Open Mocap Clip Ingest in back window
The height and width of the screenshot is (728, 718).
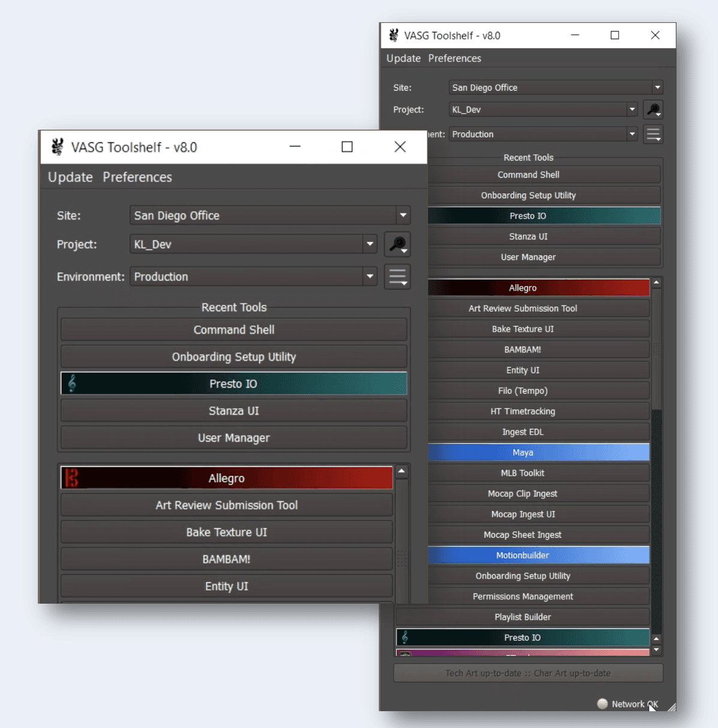538,494
